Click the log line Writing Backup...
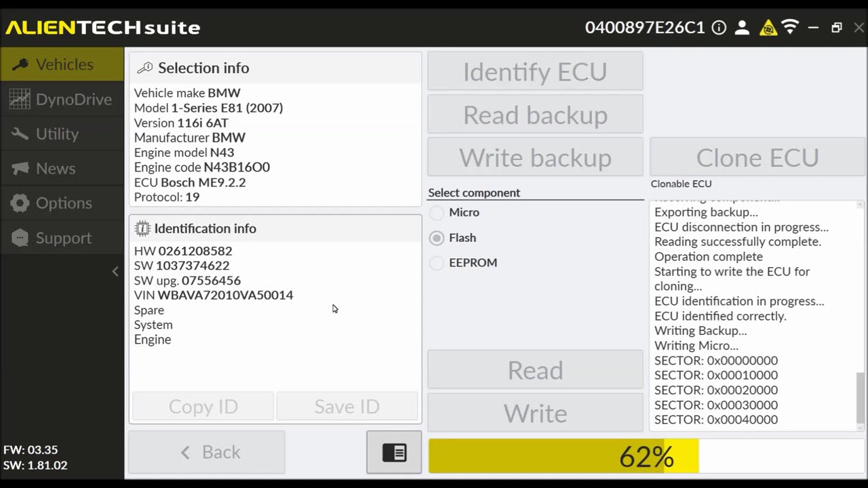The image size is (868, 488). 701,331
